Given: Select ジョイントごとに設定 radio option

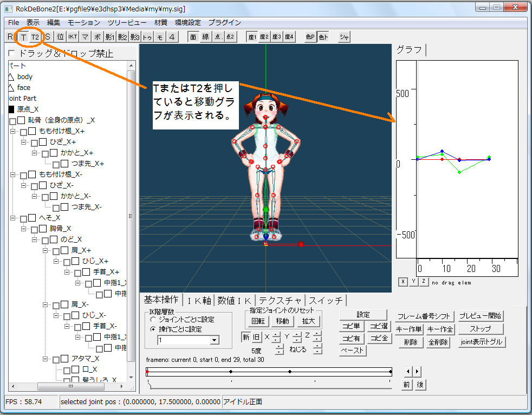Looking at the screenshot, I should click(x=153, y=320).
